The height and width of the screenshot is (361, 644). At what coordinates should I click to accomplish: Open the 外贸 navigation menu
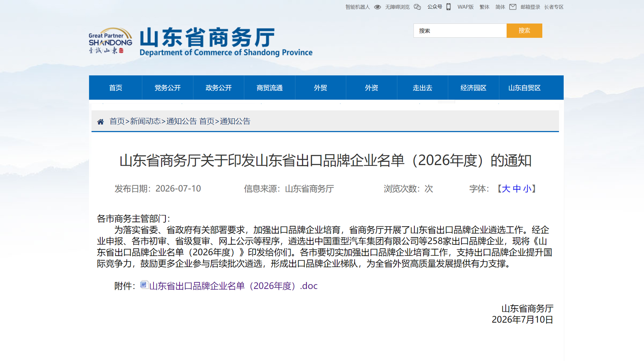pos(321,88)
